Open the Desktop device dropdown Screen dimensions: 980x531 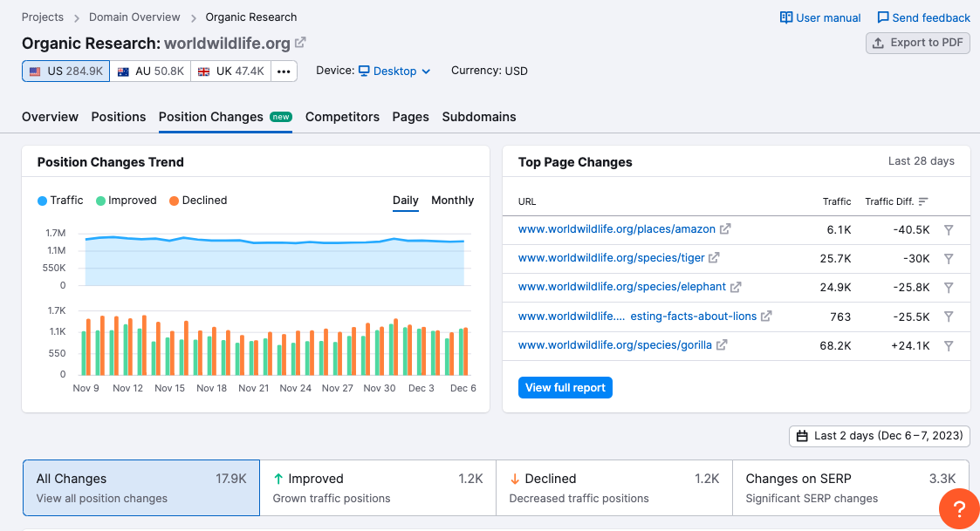tap(394, 71)
